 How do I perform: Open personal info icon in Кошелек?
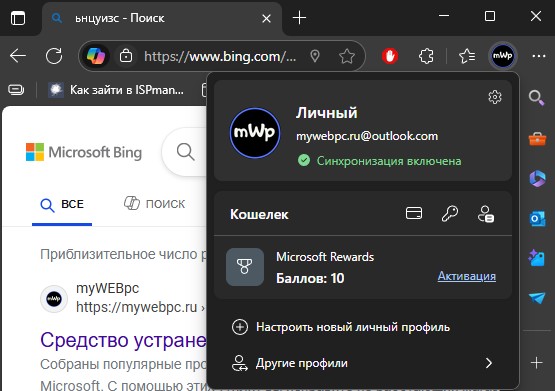pos(486,214)
